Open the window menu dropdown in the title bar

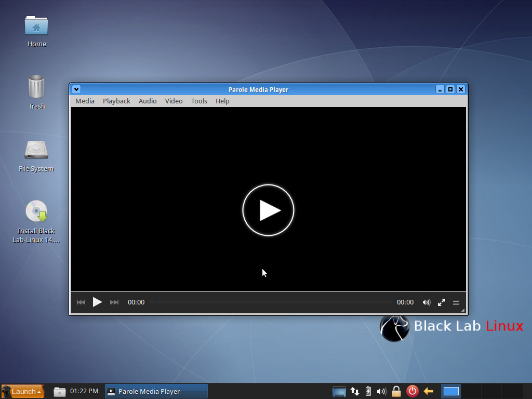(76, 89)
